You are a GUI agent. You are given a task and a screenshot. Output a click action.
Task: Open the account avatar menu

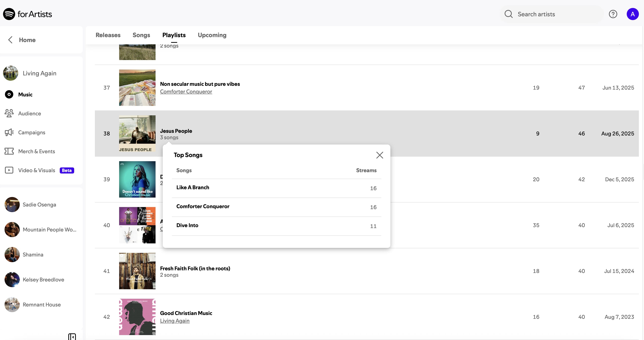pyautogui.click(x=632, y=14)
